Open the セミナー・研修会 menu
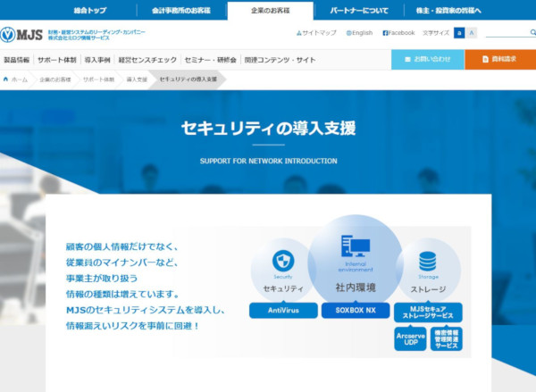536x392 pixels. pos(210,60)
